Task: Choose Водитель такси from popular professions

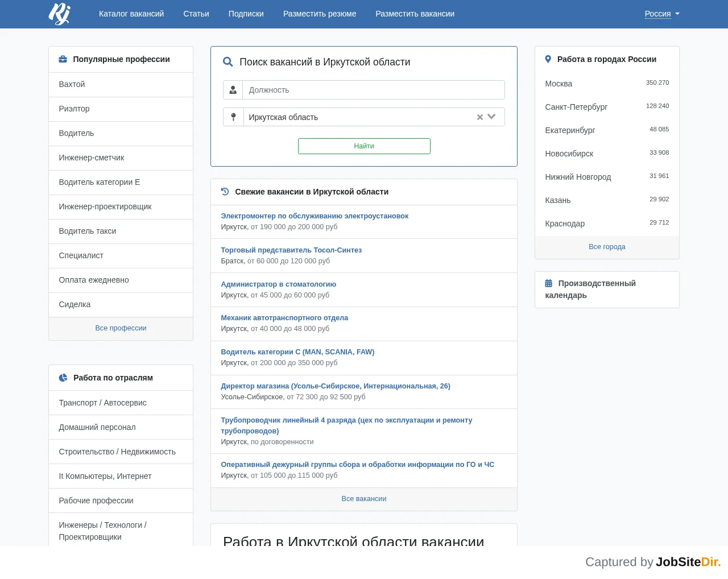Action: [121, 231]
